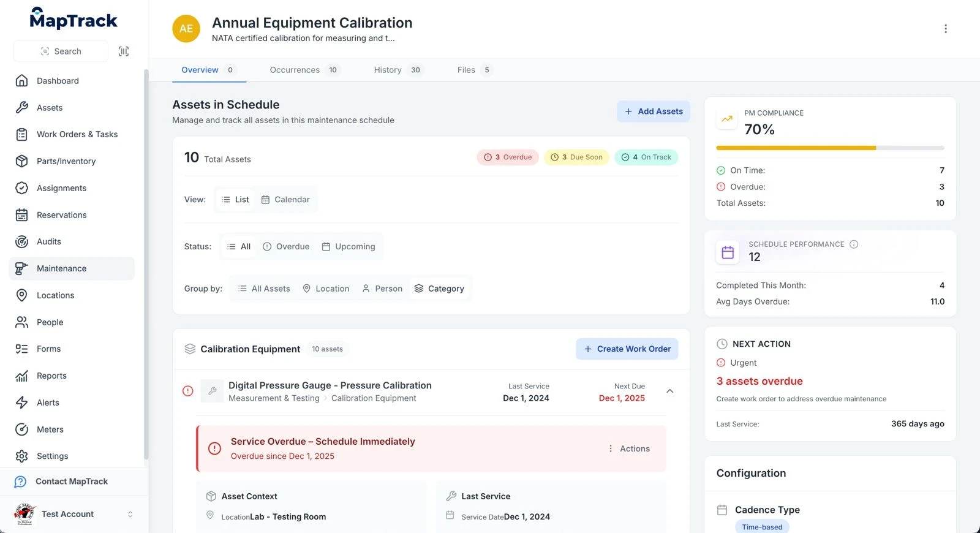Switch view to List
This screenshot has height=533, width=980.
(235, 200)
